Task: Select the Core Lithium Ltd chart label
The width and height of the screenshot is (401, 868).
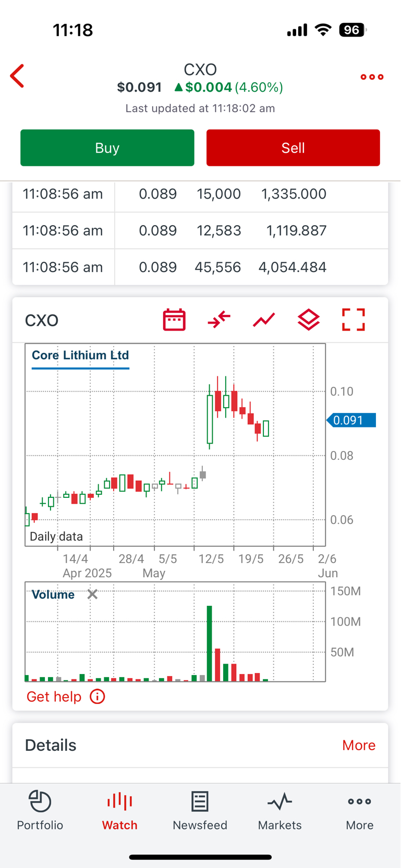Action: 80,356
